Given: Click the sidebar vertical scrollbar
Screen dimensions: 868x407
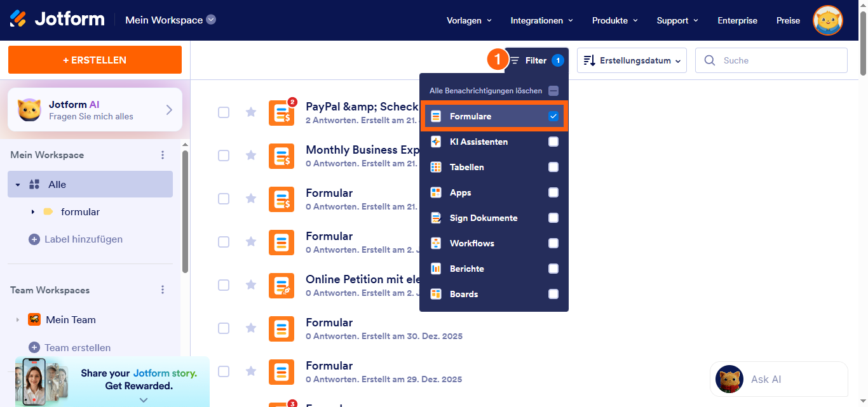Looking at the screenshot, I should click(x=185, y=211).
